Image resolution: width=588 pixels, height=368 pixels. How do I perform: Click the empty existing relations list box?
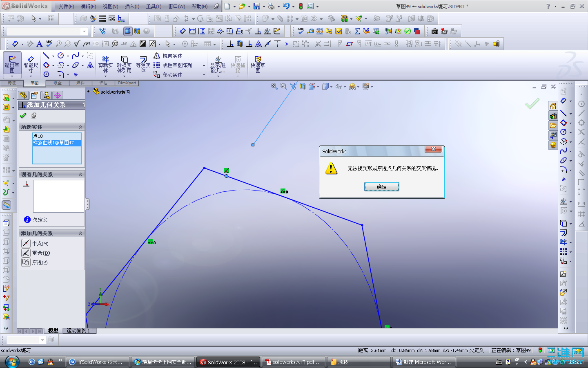(x=58, y=196)
